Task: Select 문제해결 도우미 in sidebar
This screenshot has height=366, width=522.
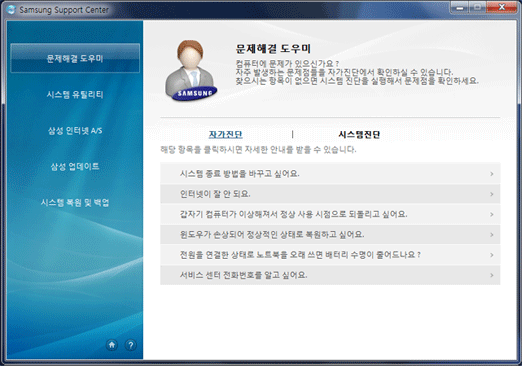Action: (75, 58)
